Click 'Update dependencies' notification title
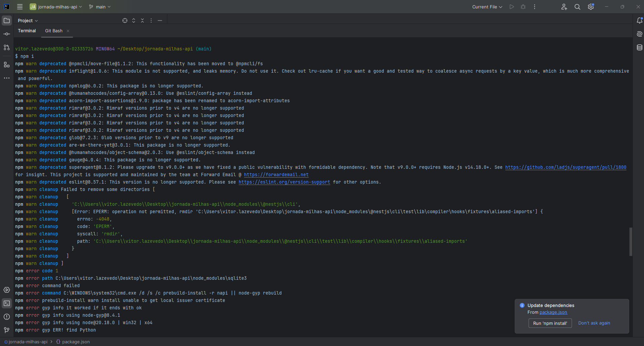Screen dimensions: 644x346 (551, 305)
